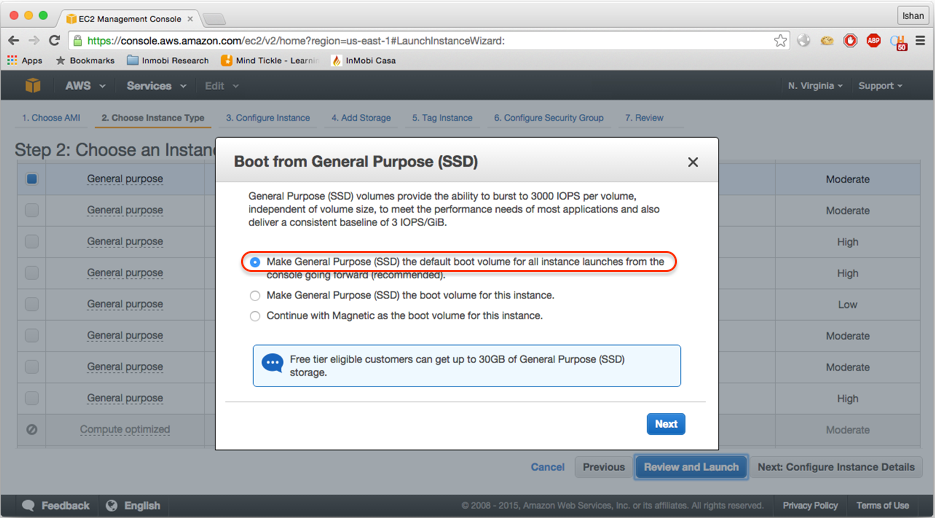Image resolution: width=935 pixels, height=518 pixels.
Task: Close the EC2 Management Console tab
Action: point(190,18)
